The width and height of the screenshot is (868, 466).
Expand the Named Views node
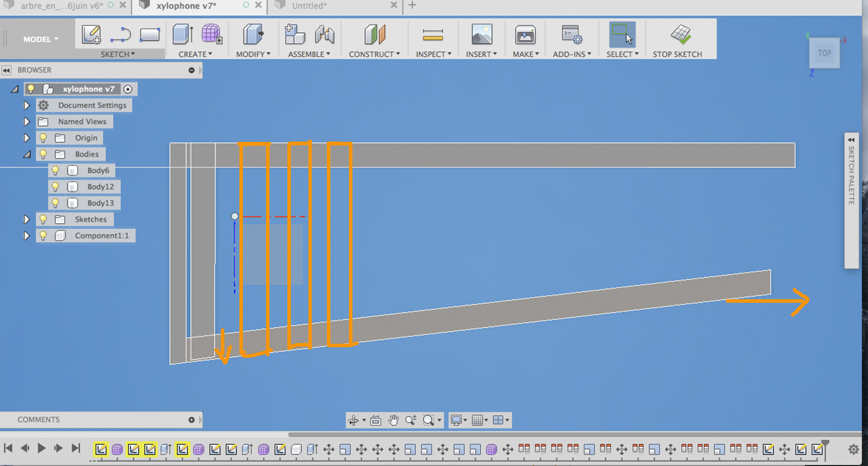[26, 122]
